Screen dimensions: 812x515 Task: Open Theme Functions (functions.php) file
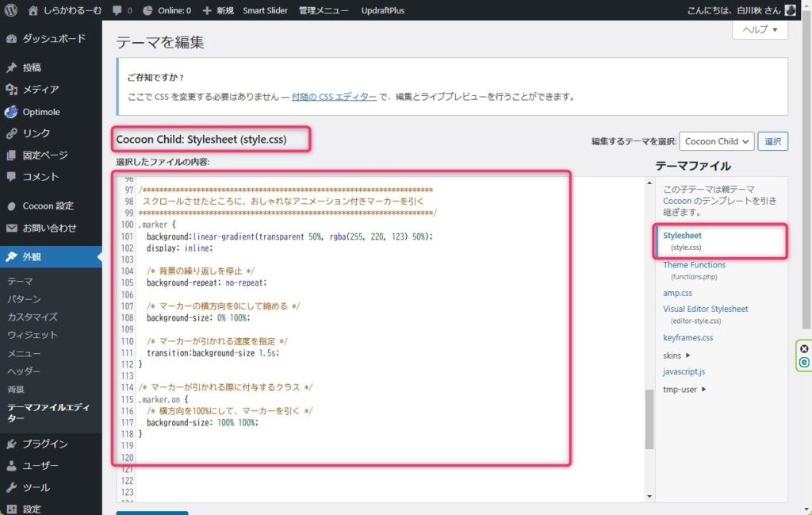pyautogui.click(x=694, y=265)
